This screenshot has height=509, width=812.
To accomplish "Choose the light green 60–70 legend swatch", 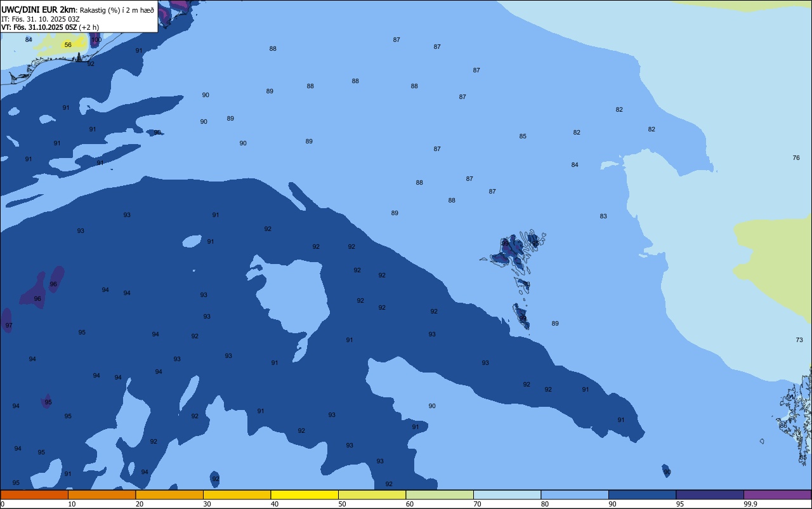I will click(440, 494).
